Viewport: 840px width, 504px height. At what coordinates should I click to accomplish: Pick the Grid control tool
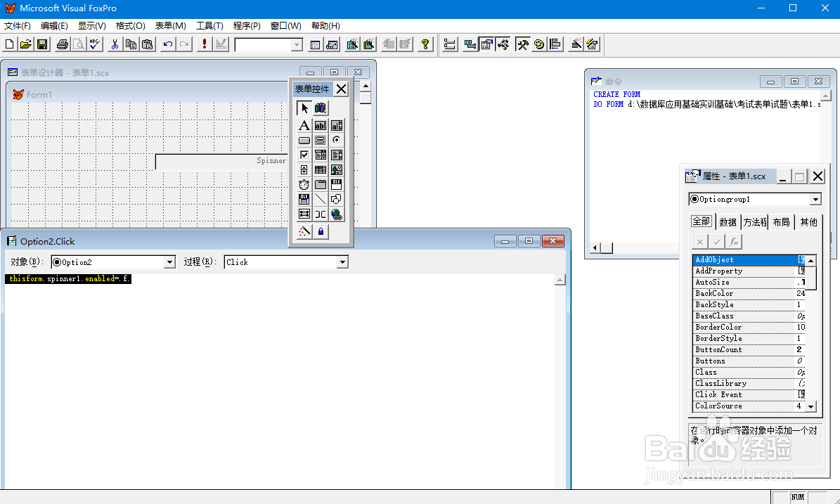(321, 170)
